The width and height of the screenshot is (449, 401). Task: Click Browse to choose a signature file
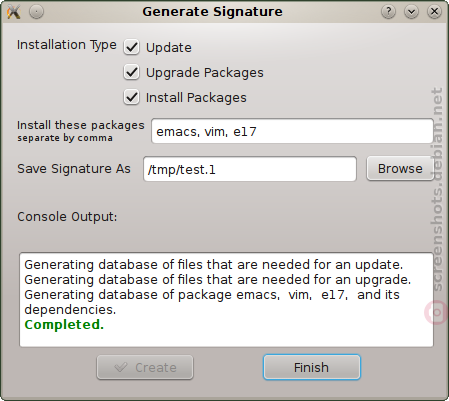point(400,169)
